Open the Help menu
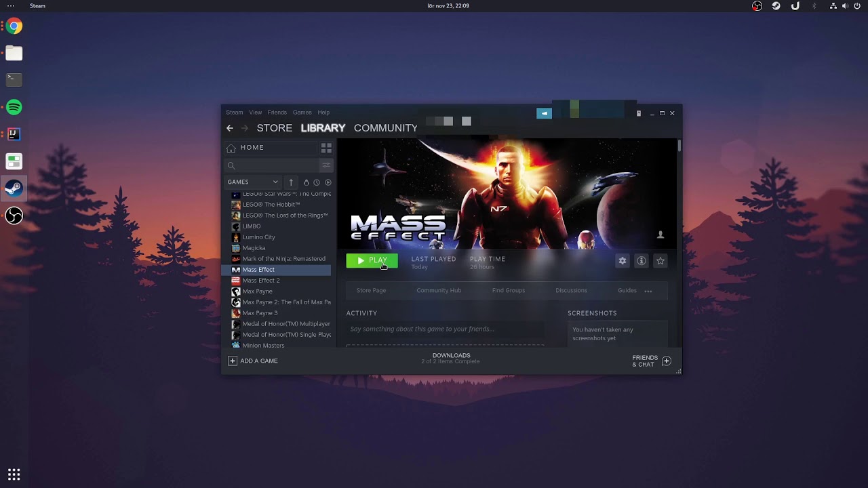 (323, 113)
